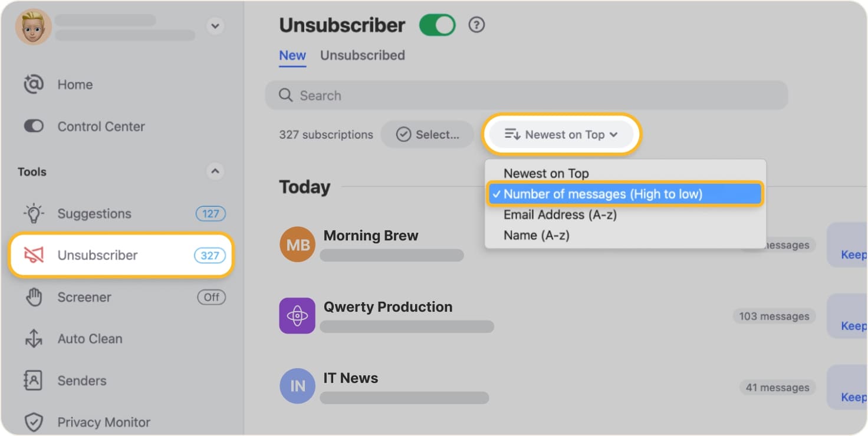Viewport: 868px width, 436px height.
Task: Open the Screener tool
Action: tap(84, 297)
